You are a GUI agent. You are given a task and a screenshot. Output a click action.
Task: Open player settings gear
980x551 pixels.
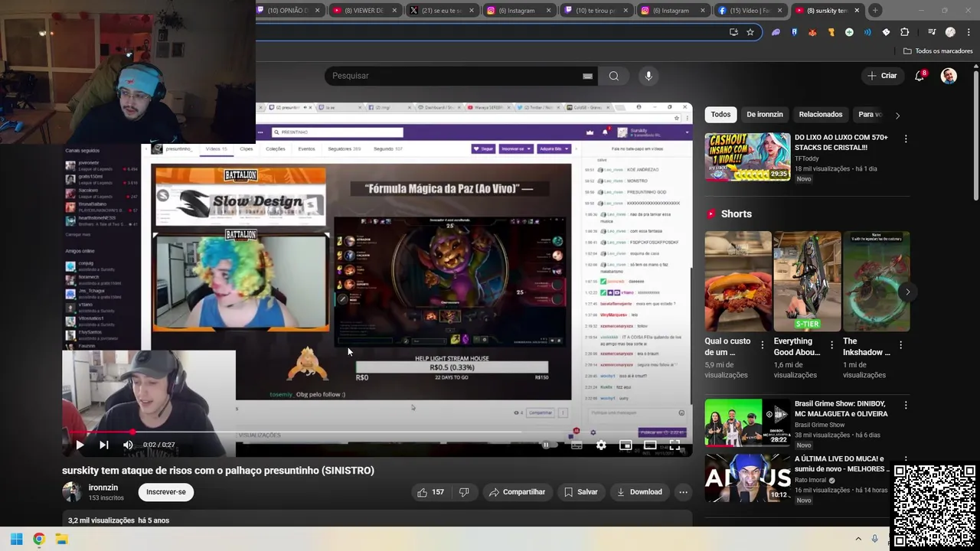click(601, 445)
